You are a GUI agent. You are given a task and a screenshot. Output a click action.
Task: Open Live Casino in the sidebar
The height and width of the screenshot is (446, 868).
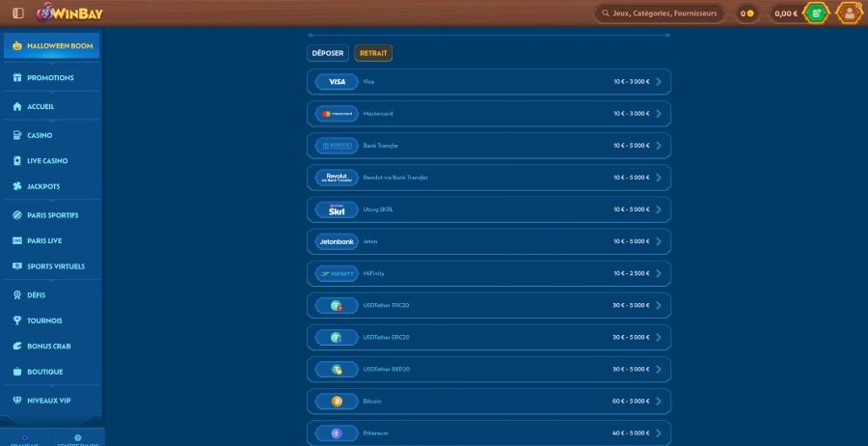pos(47,161)
